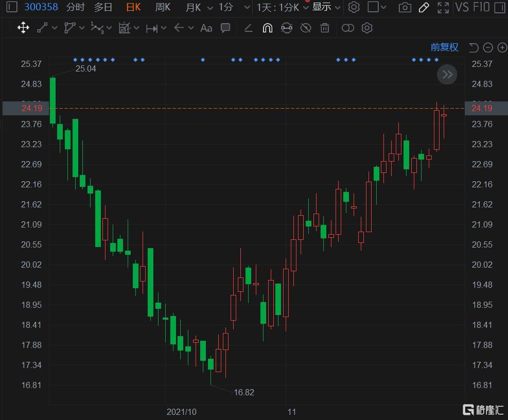The image size is (508, 420).
Task: Expand the layout dropdown arrow
Action: click(x=383, y=7)
